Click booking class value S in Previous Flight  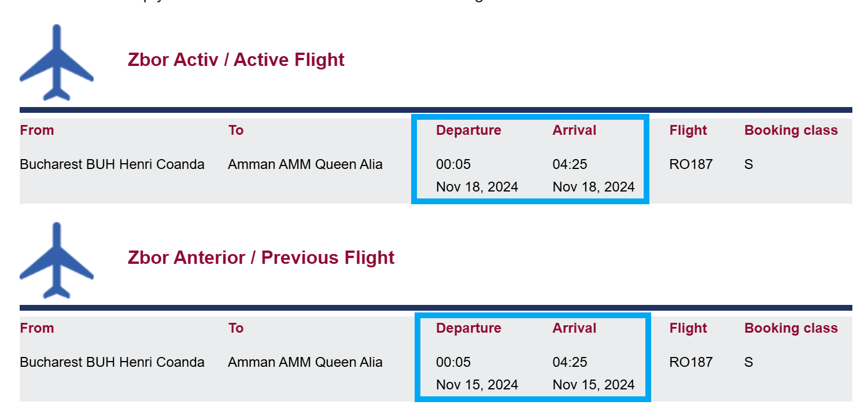(748, 362)
